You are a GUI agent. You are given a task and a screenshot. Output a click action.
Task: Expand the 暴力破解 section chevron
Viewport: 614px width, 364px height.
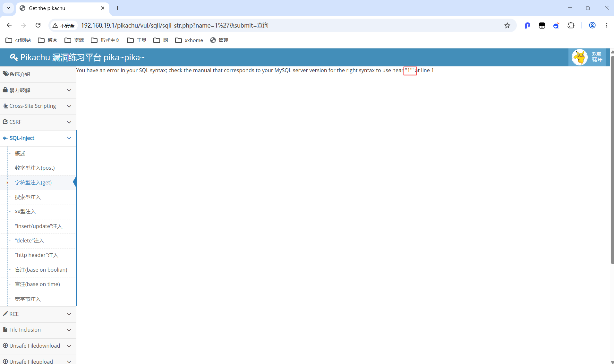coord(69,90)
